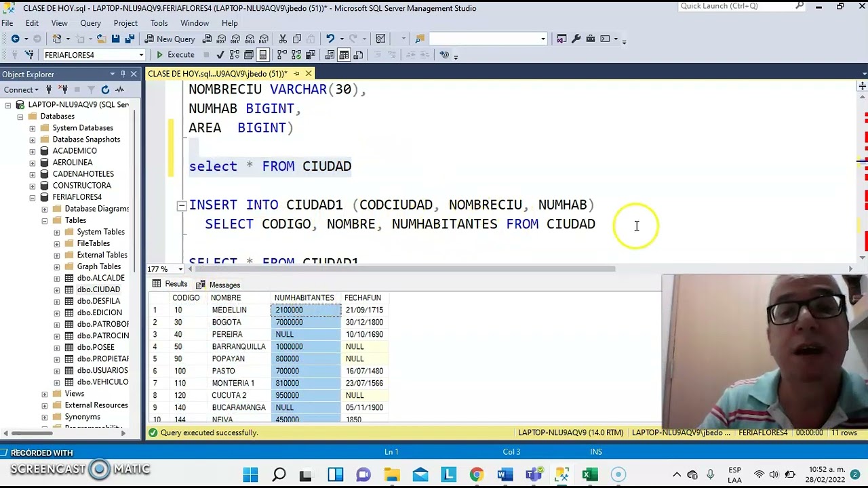
Task: Click the Object Explorer Refresh icon
Action: pyautogui.click(x=105, y=89)
